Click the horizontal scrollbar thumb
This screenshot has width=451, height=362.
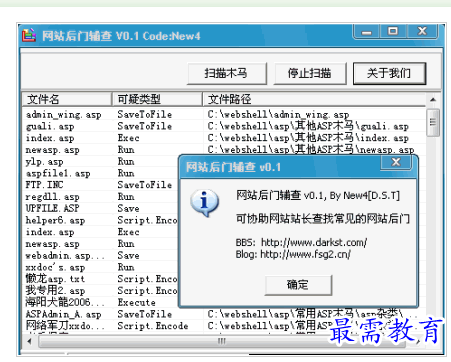pos(221,341)
